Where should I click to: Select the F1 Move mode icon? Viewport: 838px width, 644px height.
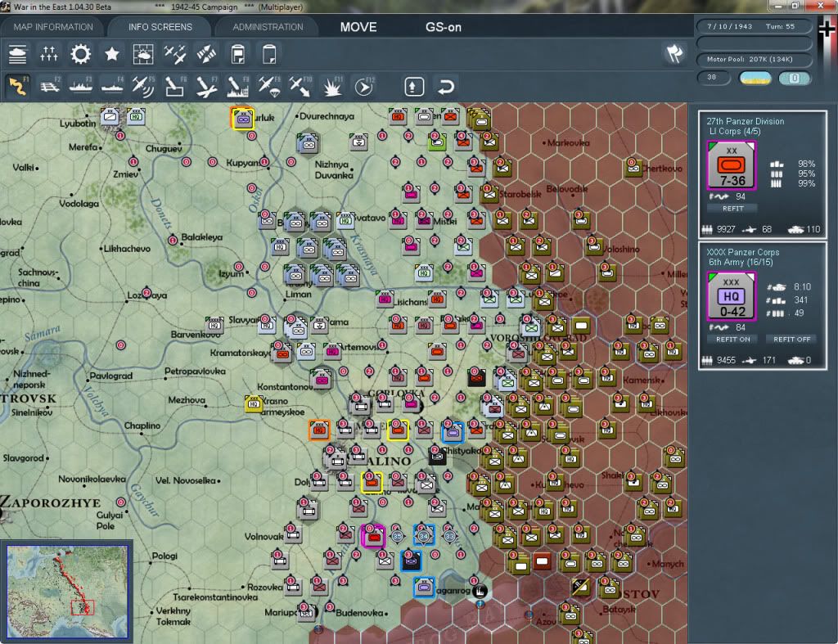pos(18,87)
